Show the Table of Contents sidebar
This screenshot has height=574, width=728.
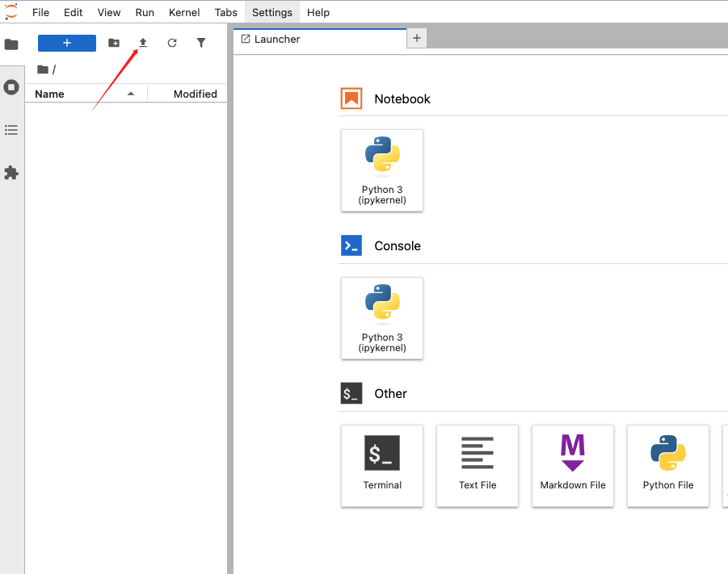click(11, 130)
